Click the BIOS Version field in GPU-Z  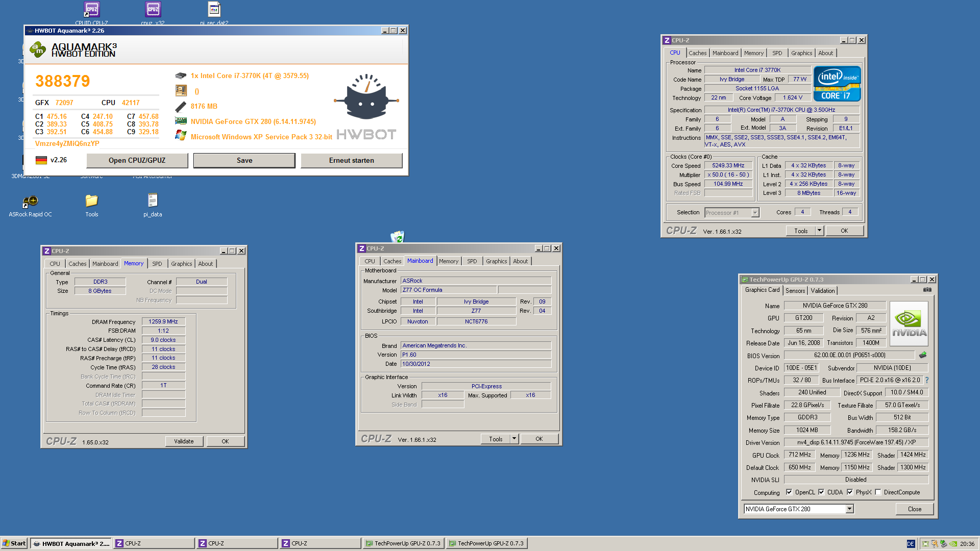tap(850, 355)
